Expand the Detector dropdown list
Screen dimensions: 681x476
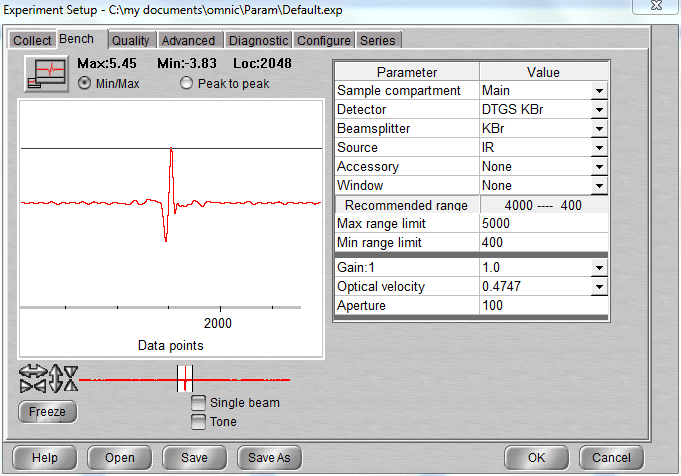click(598, 110)
